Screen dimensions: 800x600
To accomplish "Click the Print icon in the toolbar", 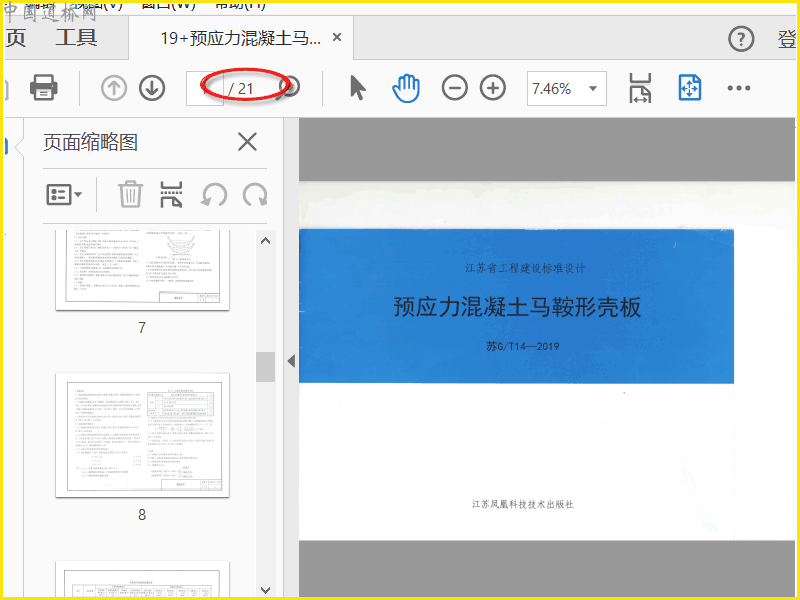I will tap(44, 87).
